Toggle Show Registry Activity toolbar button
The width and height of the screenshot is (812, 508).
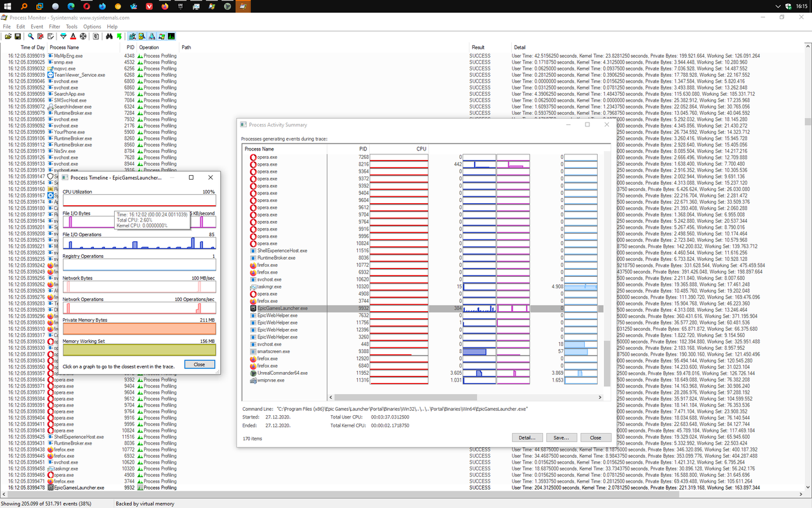132,36
